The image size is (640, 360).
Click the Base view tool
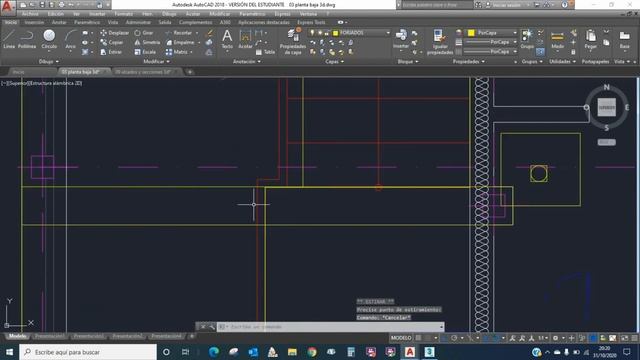coord(624,39)
